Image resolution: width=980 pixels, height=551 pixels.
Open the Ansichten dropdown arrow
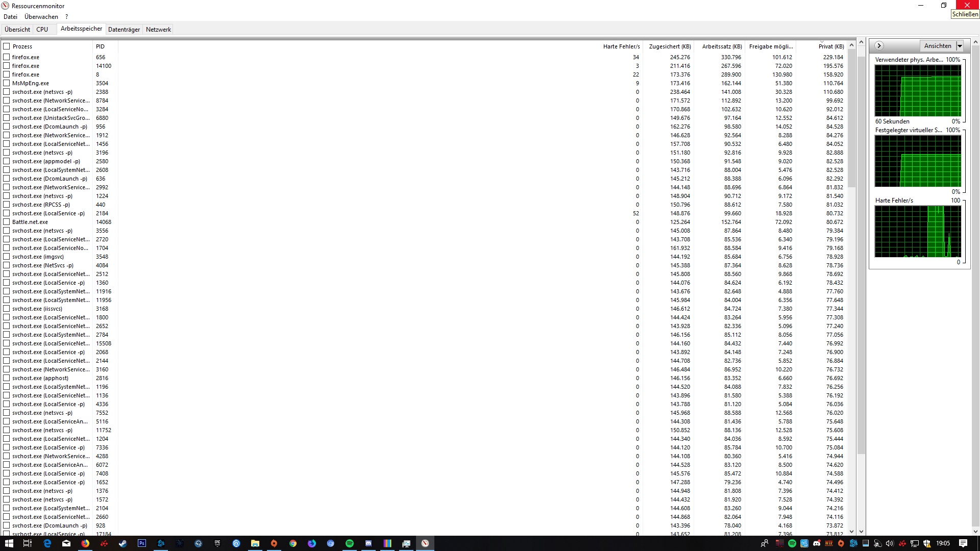pos(960,46)
